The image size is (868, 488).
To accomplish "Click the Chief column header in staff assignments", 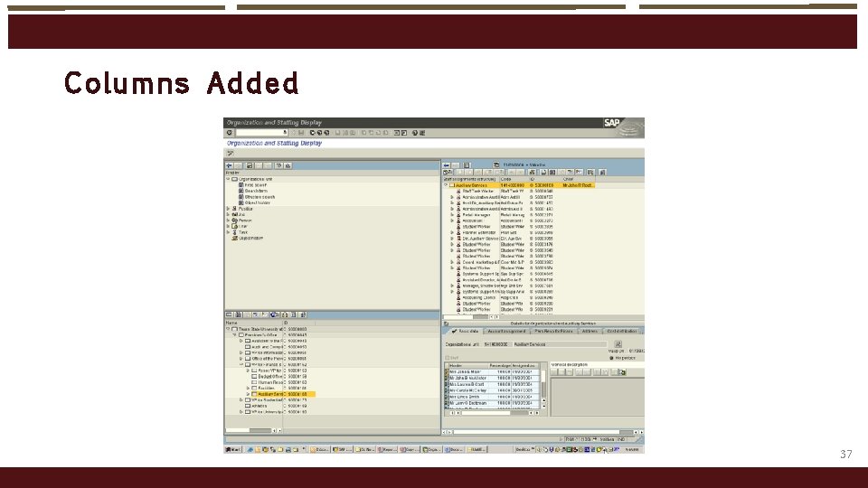I will pos(579,179).
